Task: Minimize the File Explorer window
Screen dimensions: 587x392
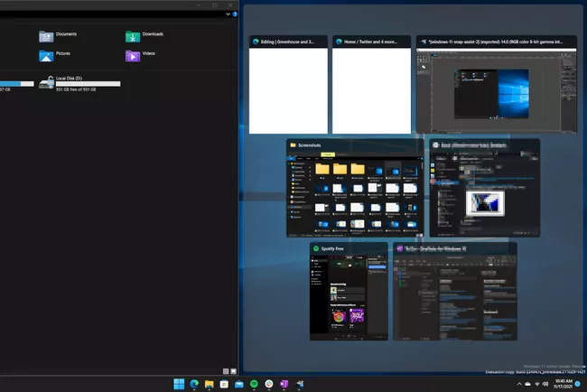Action: 199,5
